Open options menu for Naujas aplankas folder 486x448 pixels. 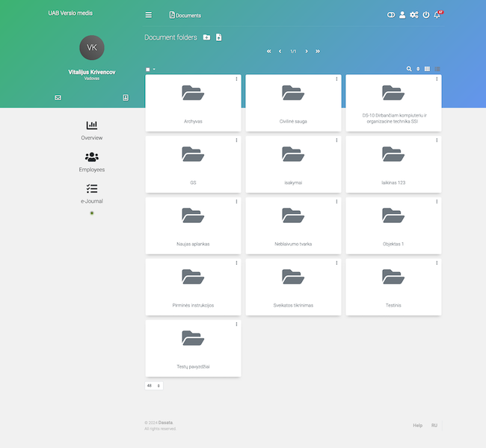click(236, 202)
